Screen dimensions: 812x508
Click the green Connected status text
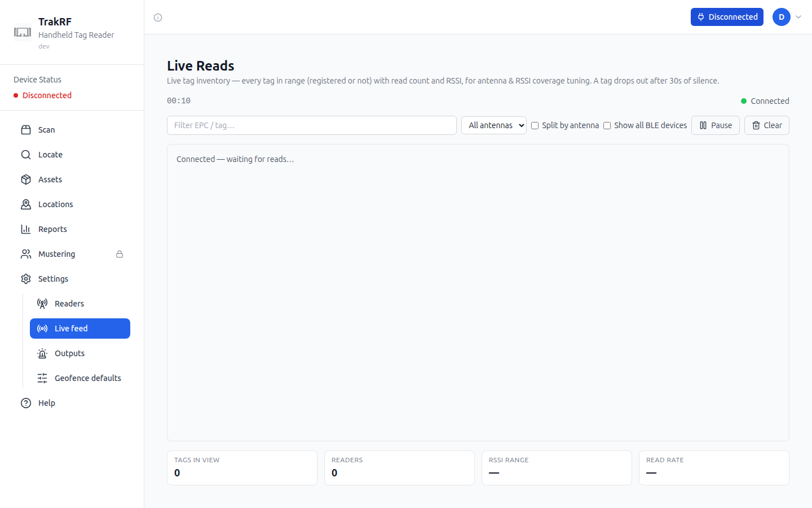770,101
